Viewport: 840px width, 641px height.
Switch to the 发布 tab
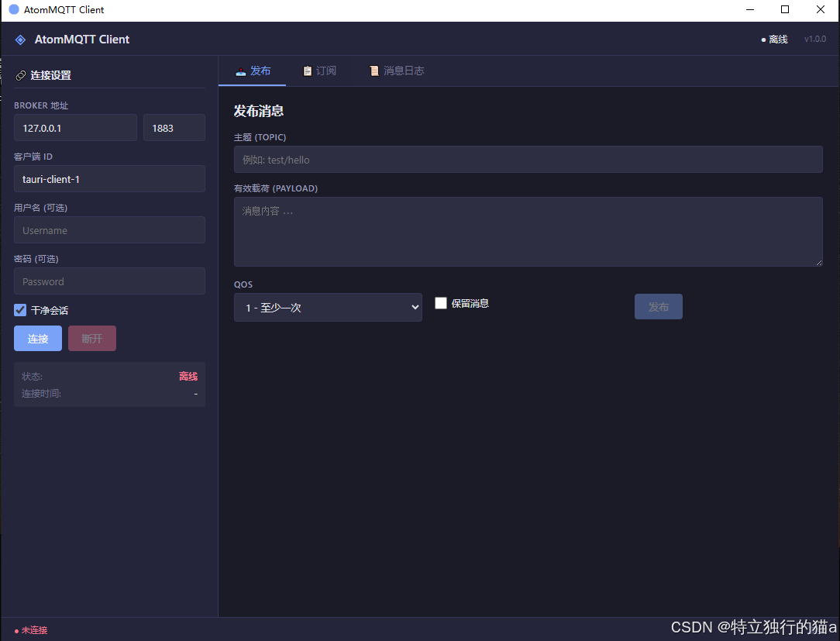click(x=253, y=71)
